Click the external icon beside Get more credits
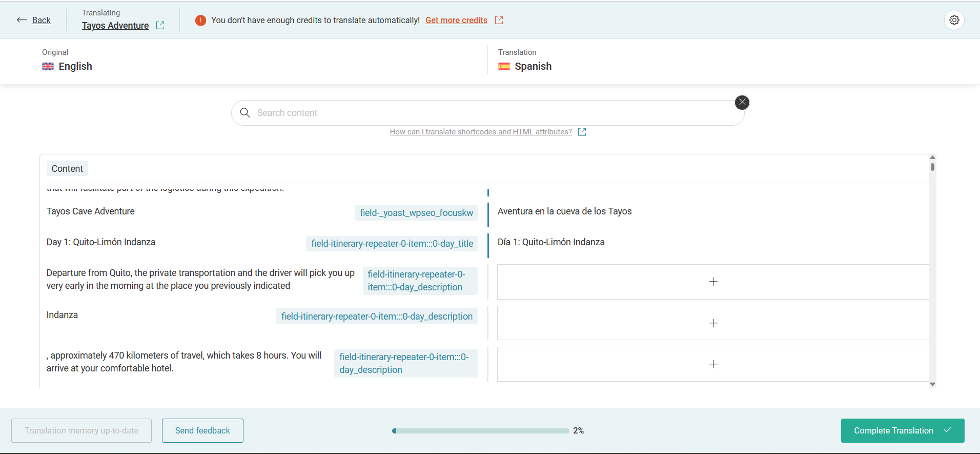Viewport: 980px width, 454px height. [499, 20]
